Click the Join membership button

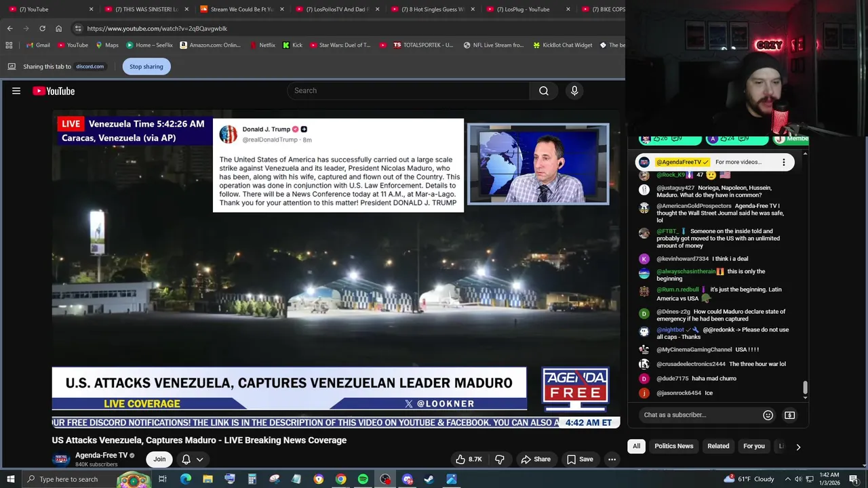(159, 460)
